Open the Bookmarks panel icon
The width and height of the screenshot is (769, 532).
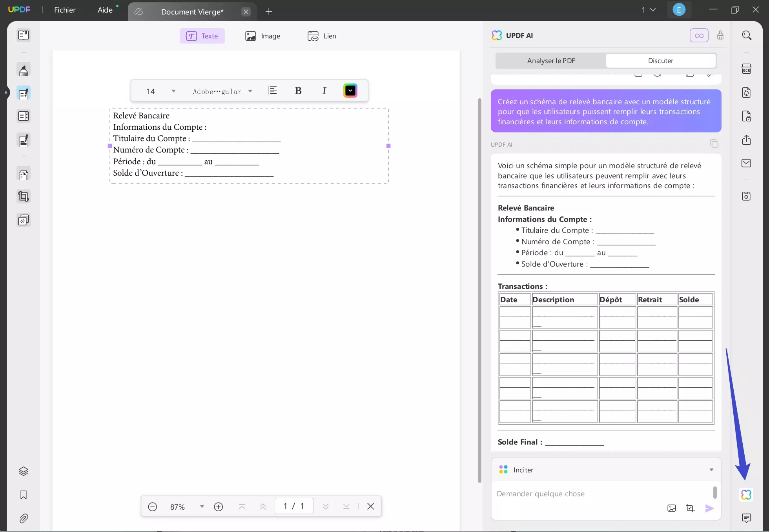point(24,495)
